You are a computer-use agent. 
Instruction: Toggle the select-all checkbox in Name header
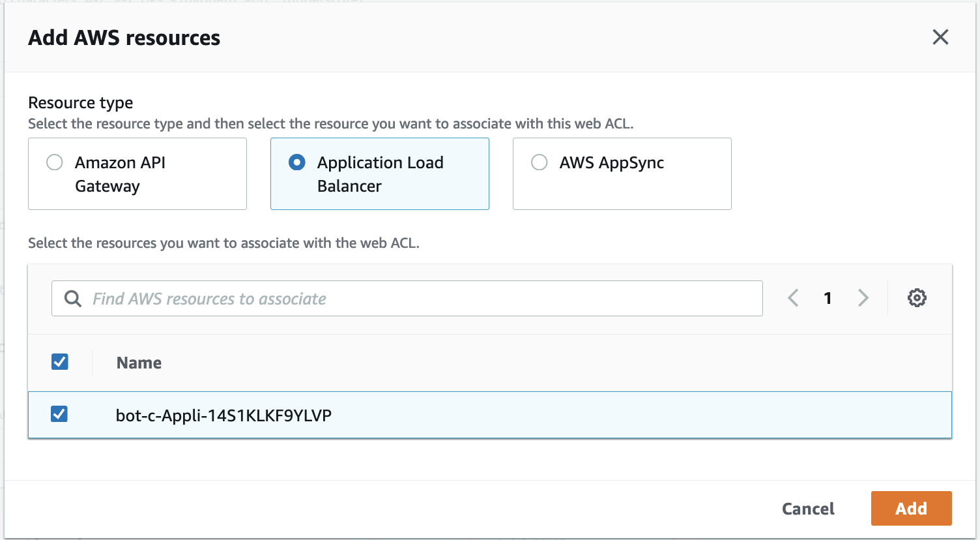(x=60, y=362)
